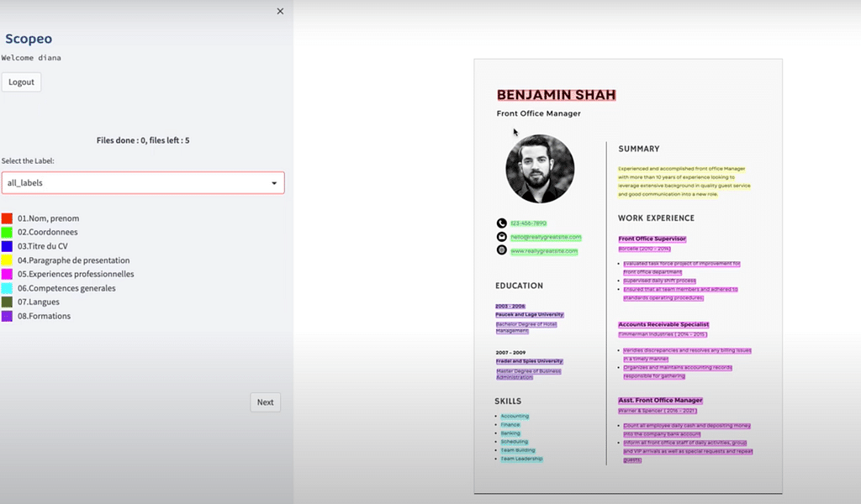Select the highlighted Accounting skill item
This screenshot has width=861, height=504.
point(515,417)
